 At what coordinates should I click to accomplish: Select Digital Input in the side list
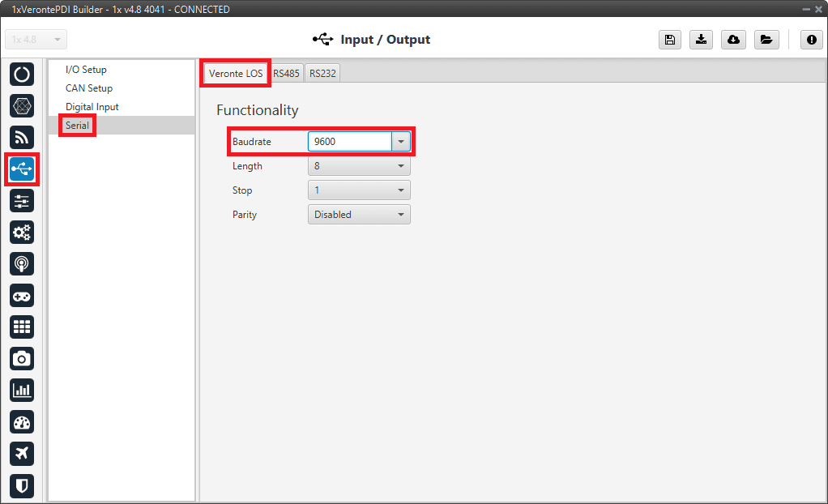pos(92,107)
